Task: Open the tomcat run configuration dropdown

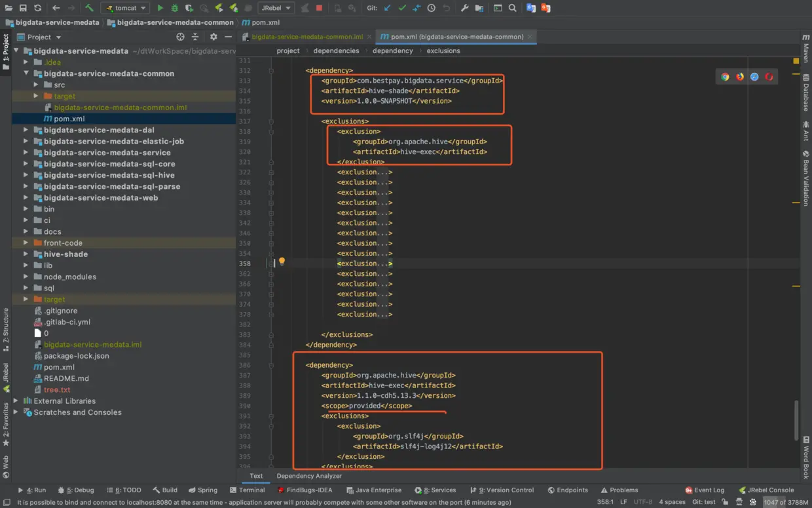Action: [x=124, y=8]
